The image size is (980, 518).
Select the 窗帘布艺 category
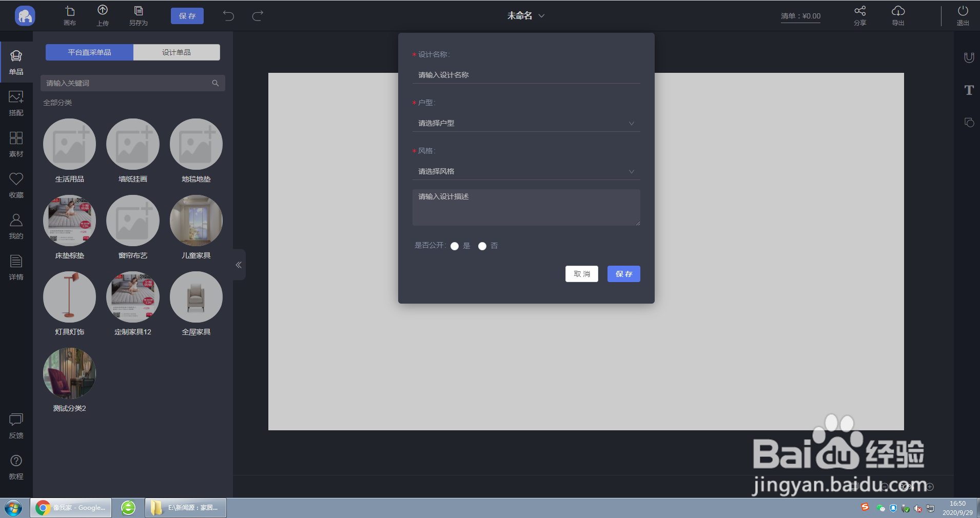[133, 227]
